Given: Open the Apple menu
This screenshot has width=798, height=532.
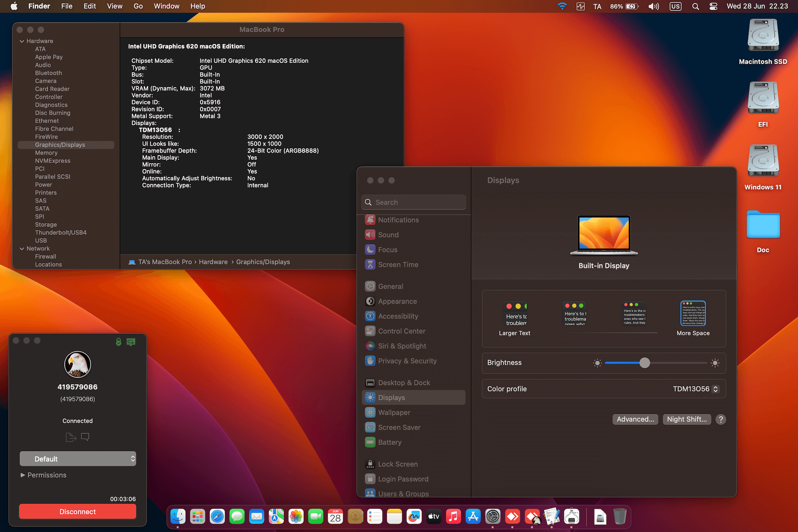Looking at the screenshot, I should pos(14,6).
